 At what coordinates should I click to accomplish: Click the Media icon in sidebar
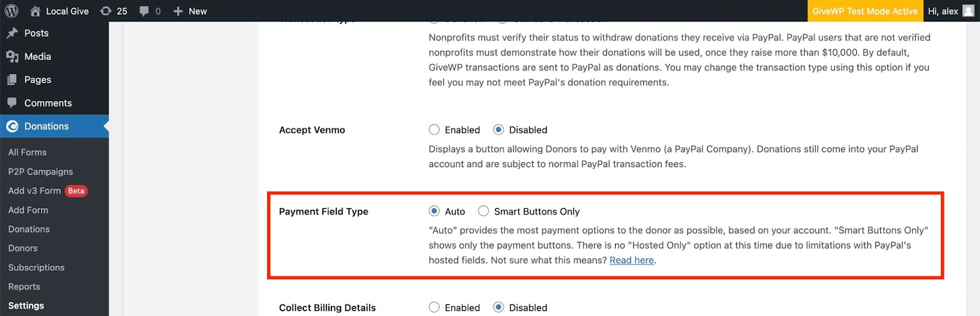(x=12, y=56)
